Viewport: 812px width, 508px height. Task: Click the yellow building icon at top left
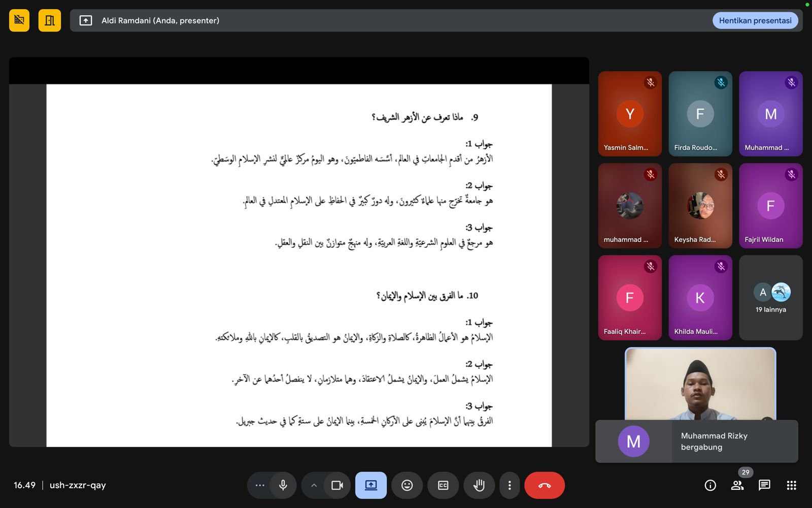(x=50, y=20)
